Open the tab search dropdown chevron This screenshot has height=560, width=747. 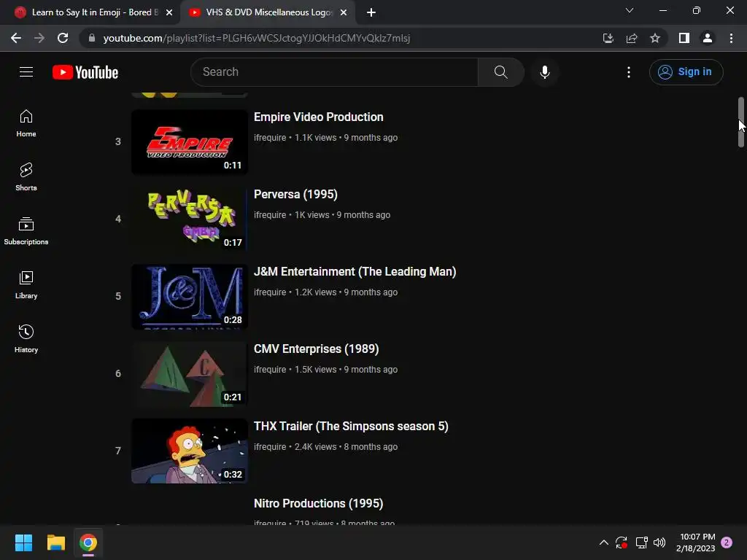[630, 10]
